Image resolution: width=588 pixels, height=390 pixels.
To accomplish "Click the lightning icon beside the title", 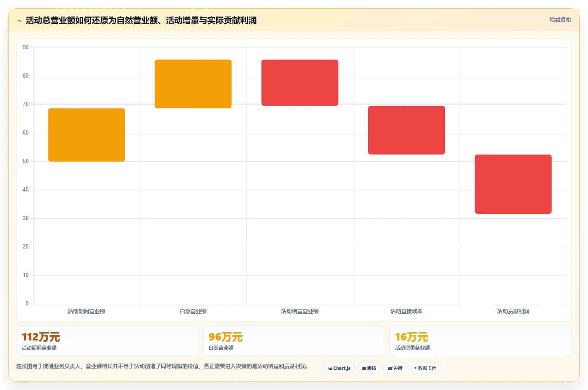I will (19, 21).
